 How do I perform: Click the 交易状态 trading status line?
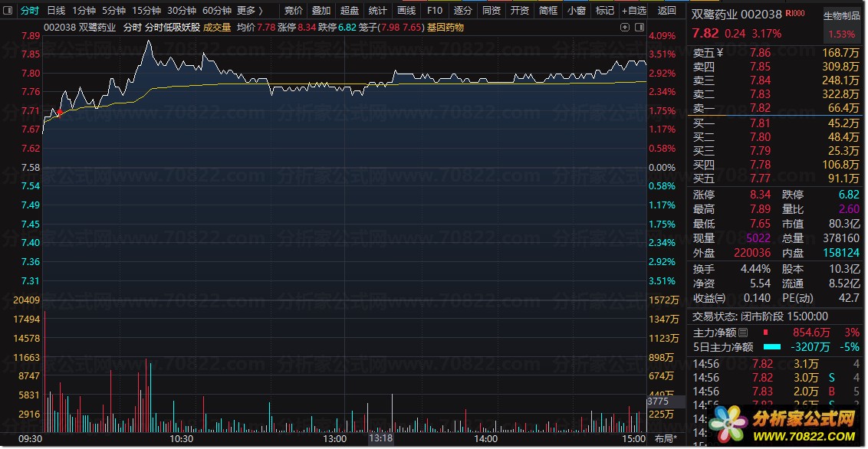761,316
